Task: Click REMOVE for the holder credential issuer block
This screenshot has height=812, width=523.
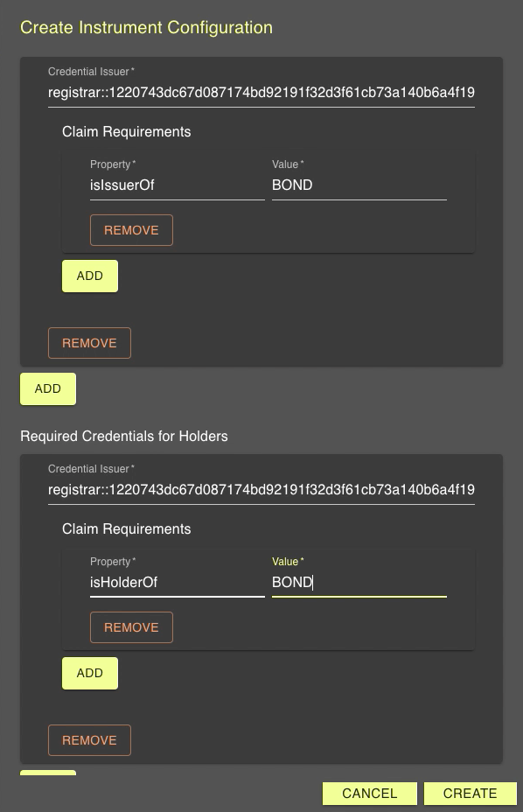Action: point(89,740)
